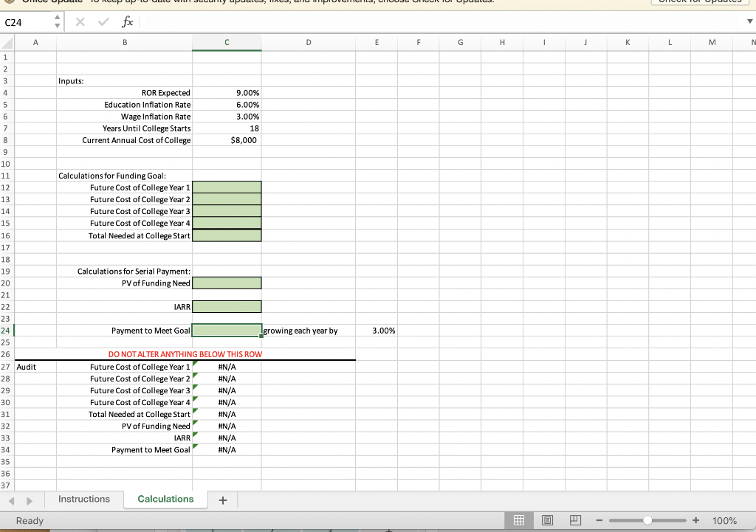Switch to Page Layout view icon
Image resolution: width=756 pixels, height=532 pixels.
[547, 520]
